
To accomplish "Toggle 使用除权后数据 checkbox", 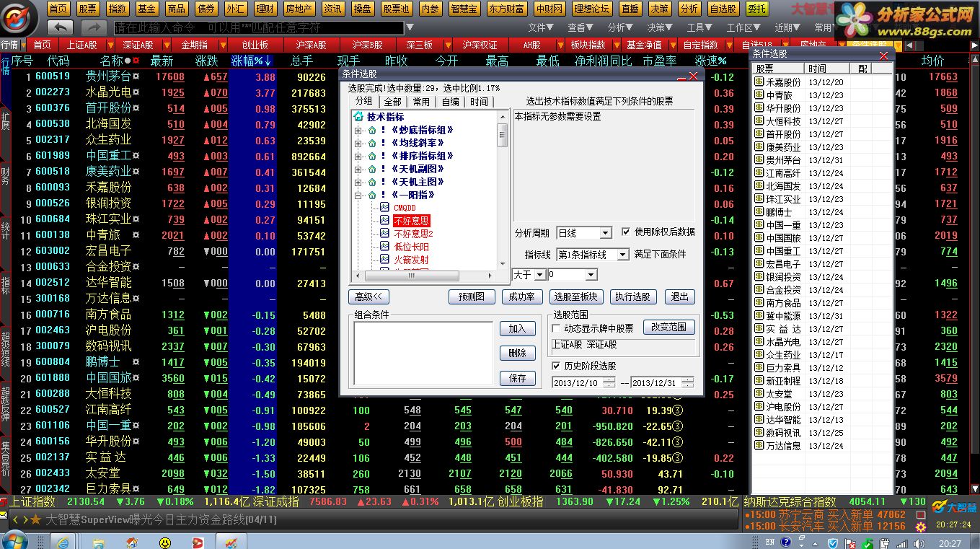I will [x=626, y=232].
